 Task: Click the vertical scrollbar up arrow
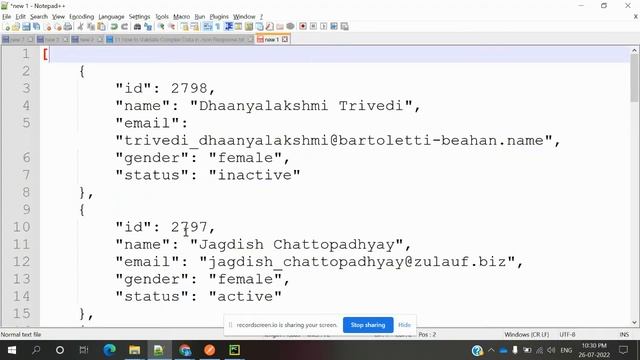pyautogui.click(x=634, y=51)
